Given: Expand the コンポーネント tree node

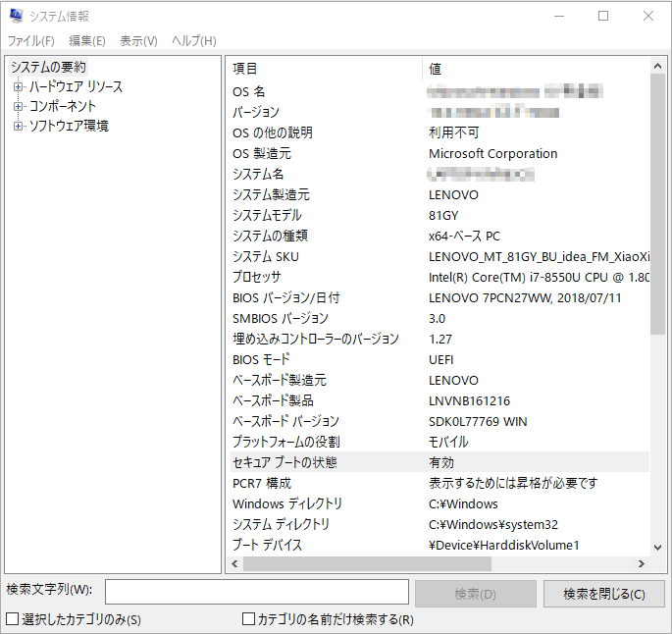Looking at the screenshot, I should coord(18,106).
